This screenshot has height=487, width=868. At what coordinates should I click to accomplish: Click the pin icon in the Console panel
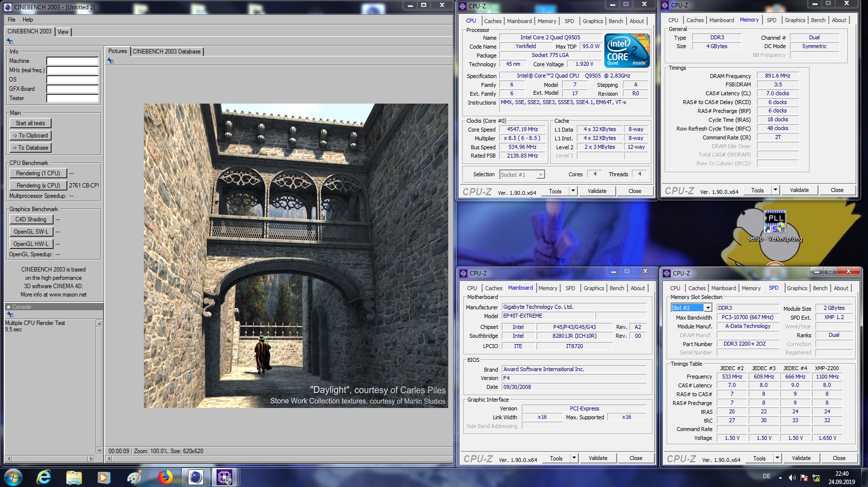10,315
